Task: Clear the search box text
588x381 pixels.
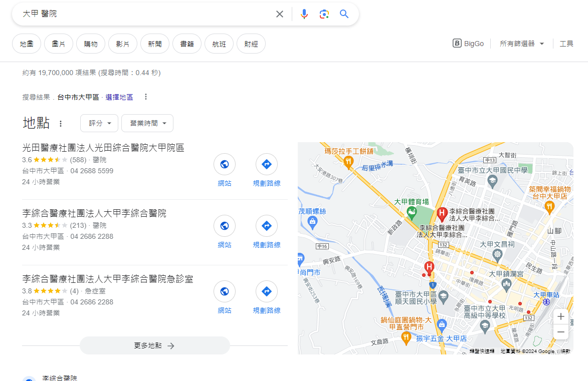Action: tap(279, 14)
